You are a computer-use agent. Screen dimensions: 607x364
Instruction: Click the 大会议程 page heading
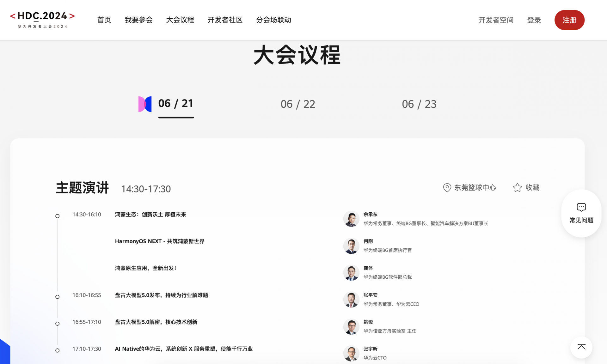pyautogui.click(x=297, y=55)
